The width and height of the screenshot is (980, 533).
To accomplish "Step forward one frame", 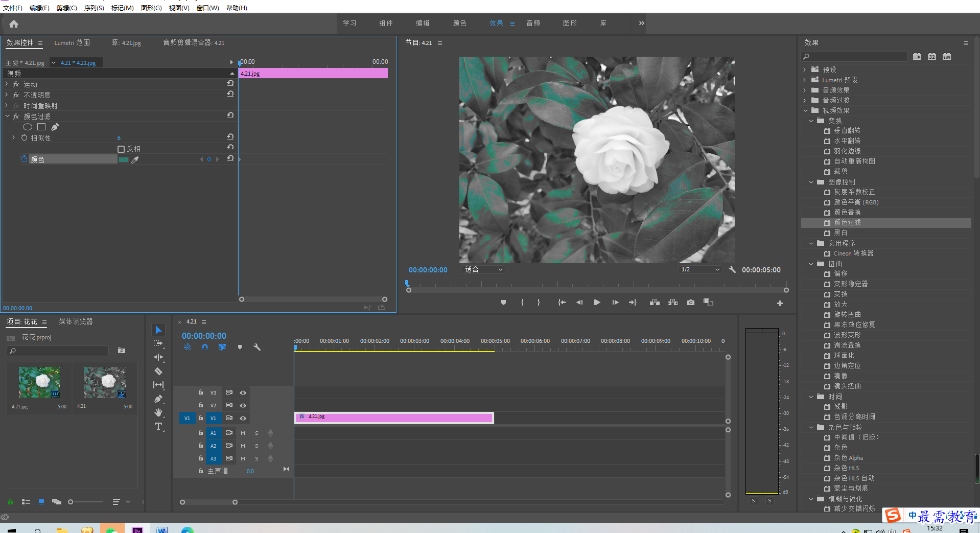I will 615,303.
